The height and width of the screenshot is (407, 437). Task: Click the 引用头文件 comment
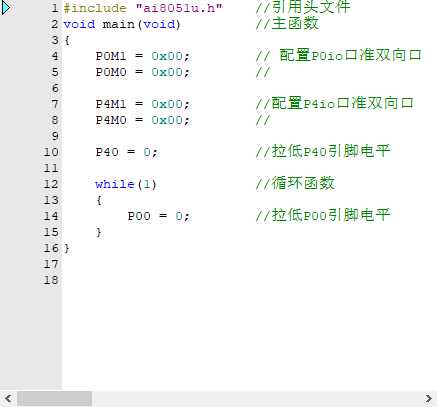point(303,7)
